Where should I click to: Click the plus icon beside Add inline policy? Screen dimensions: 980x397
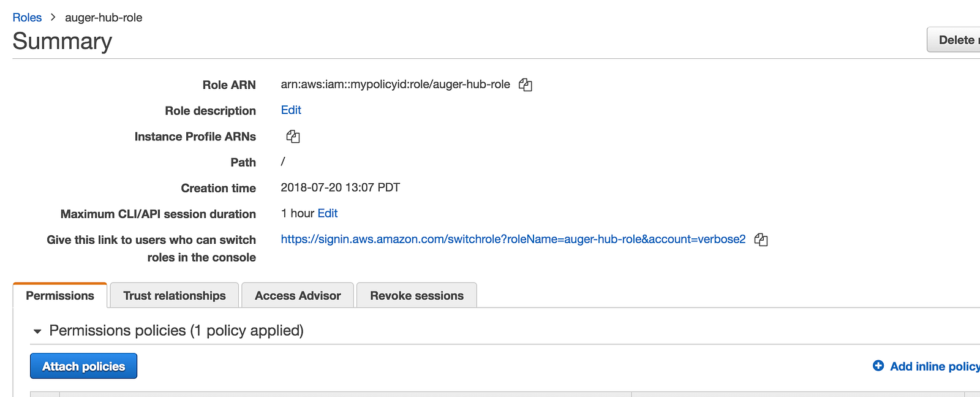(x=878, y=366)
